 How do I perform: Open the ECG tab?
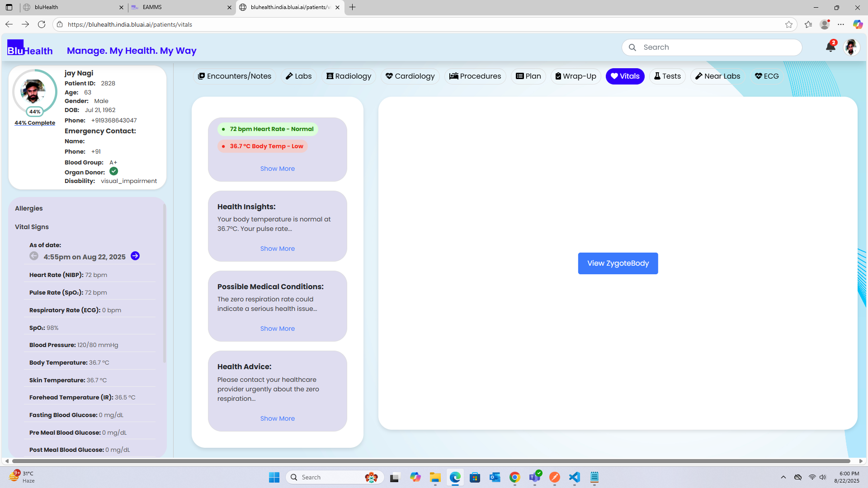pos(767,76)
